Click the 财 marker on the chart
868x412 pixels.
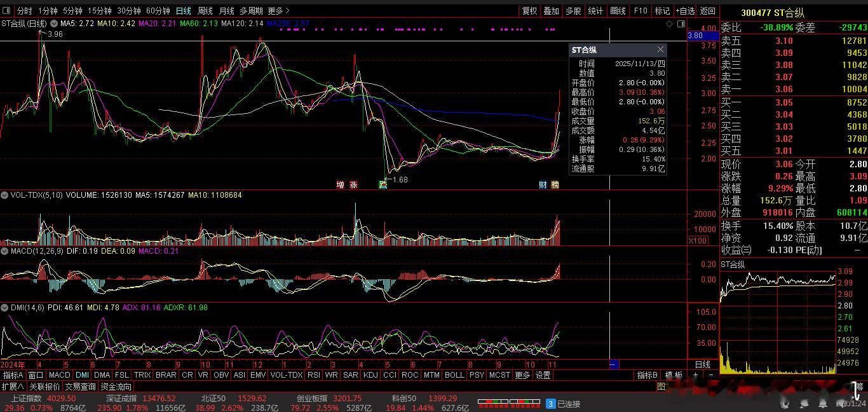[543, 184]
